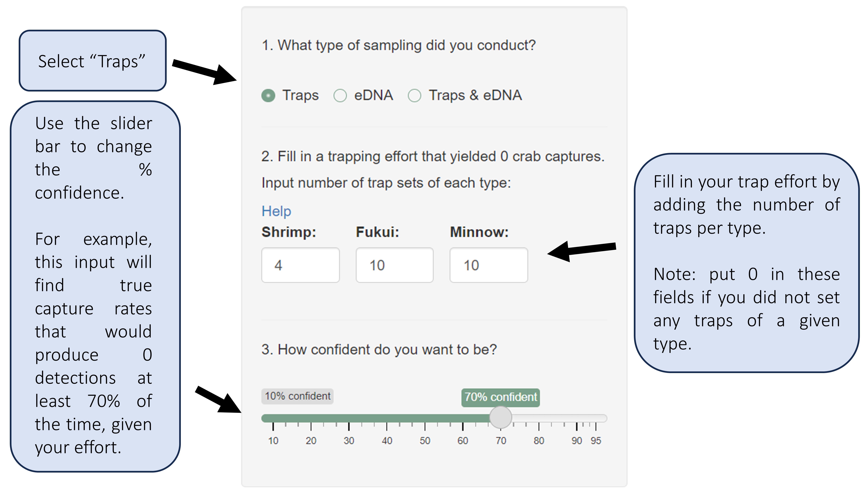
Task: Set confidence slider to 20
Action: 311,418
